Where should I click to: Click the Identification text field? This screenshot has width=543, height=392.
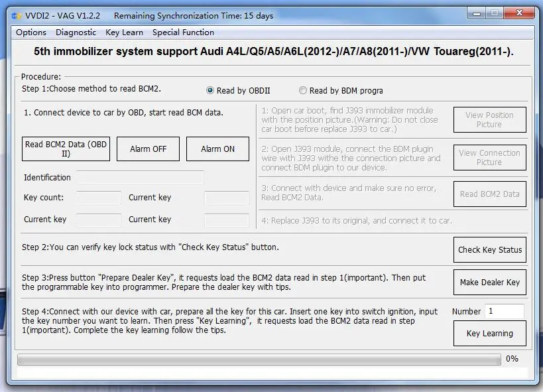coord(140,178)
